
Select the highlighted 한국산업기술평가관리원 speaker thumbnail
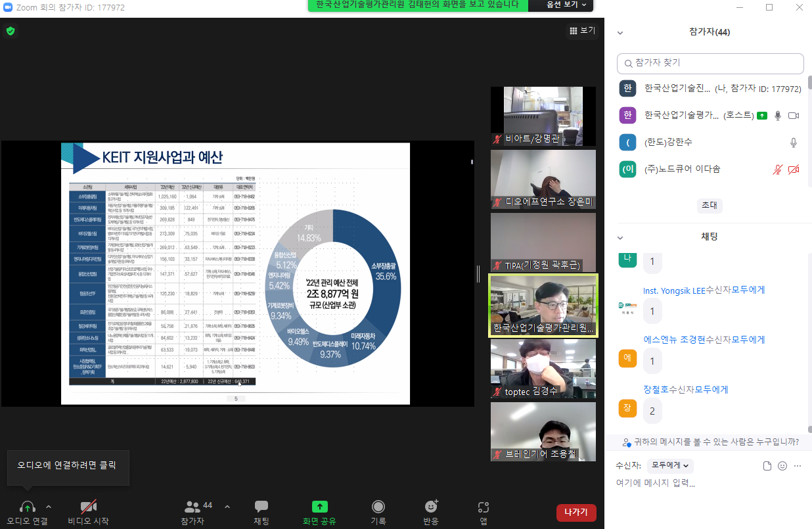pyautogui.click(x=543, y=306)
